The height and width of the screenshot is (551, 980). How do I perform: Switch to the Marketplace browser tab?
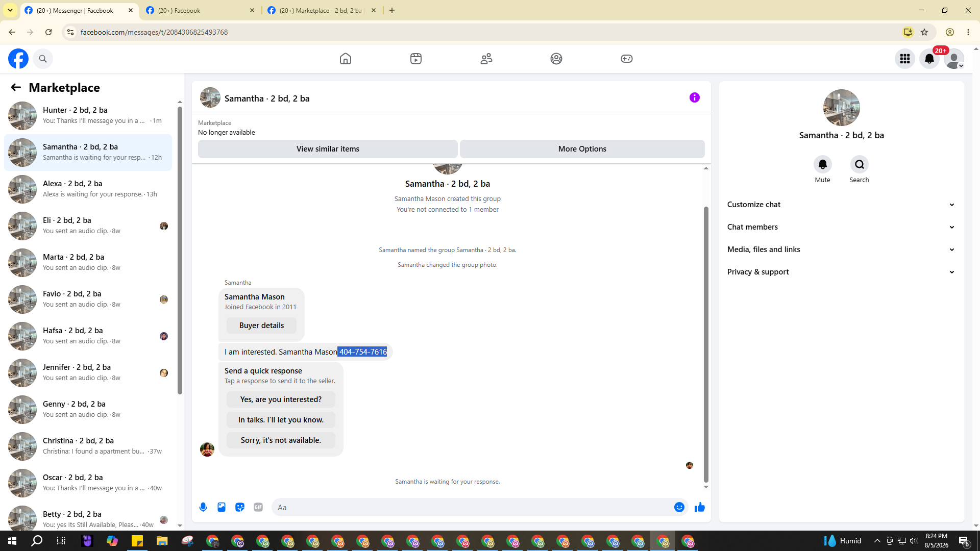click(322, 10)
